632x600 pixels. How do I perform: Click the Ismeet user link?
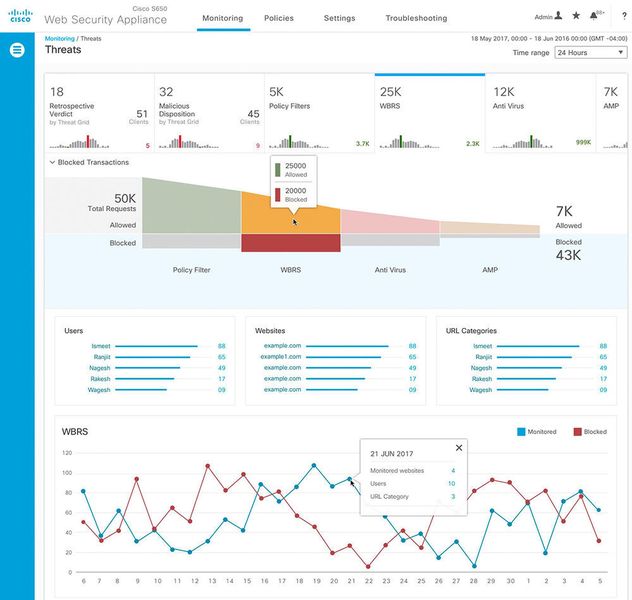(x=101, y=346)
